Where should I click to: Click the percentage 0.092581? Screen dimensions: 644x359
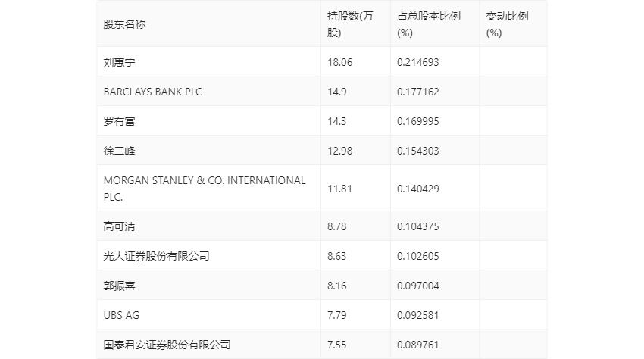(x=417, y=315)
